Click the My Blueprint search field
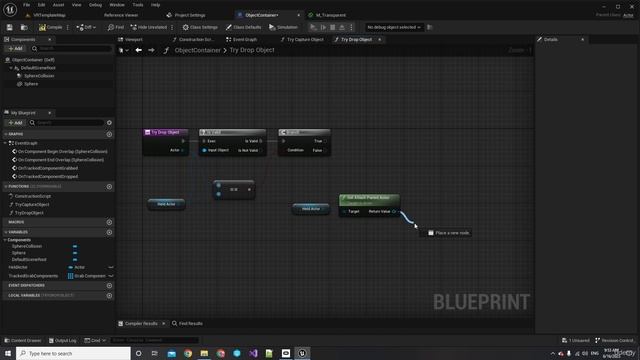640x360 pixels. coord(66,122)
